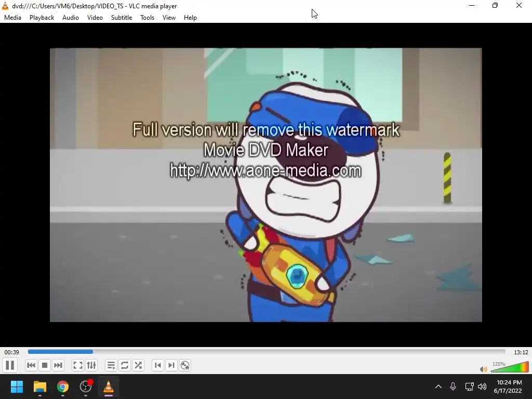Mute audio using the speaker icon
Screen dimensions: 532x399
484,369
